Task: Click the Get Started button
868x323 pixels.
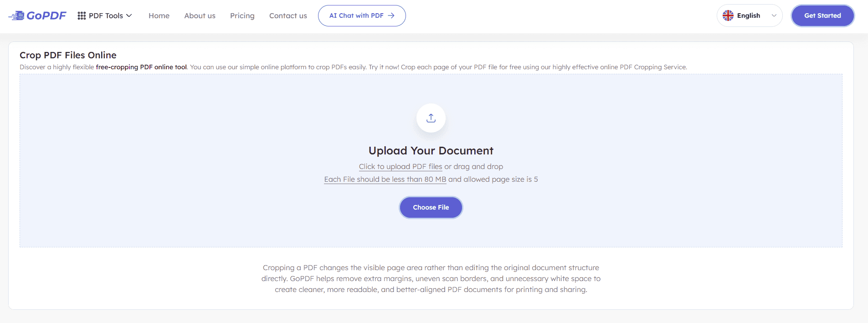Action: pos(822,15)
